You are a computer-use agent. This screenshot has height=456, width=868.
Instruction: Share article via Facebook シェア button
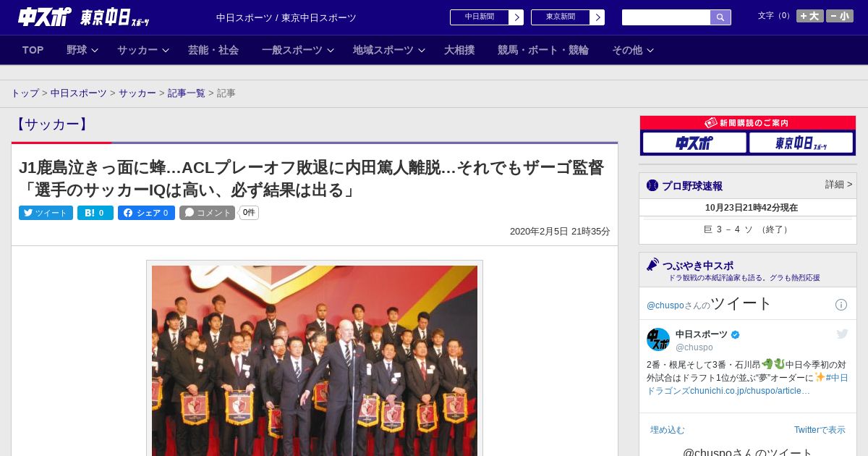point(146,213)
